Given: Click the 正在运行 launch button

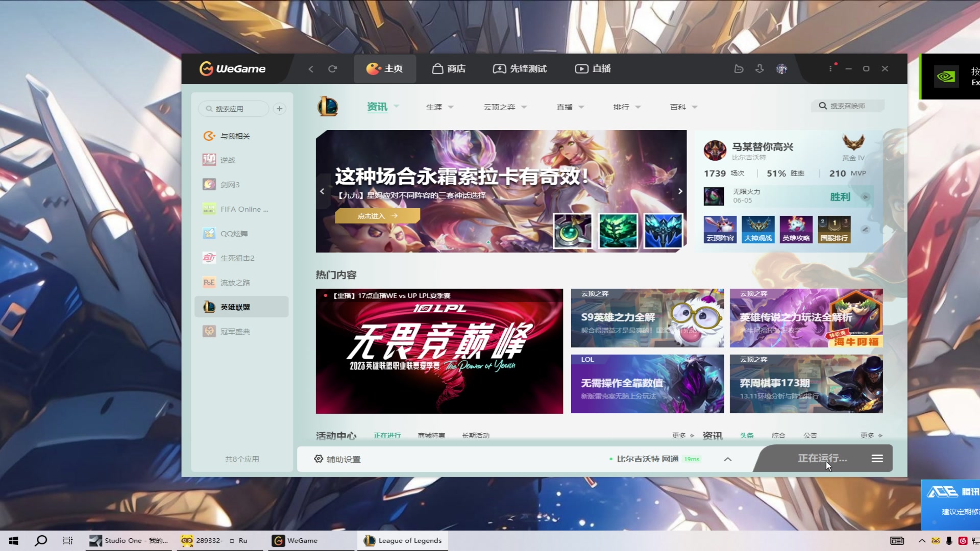Looking at the screenshot, I should (822, 458).
